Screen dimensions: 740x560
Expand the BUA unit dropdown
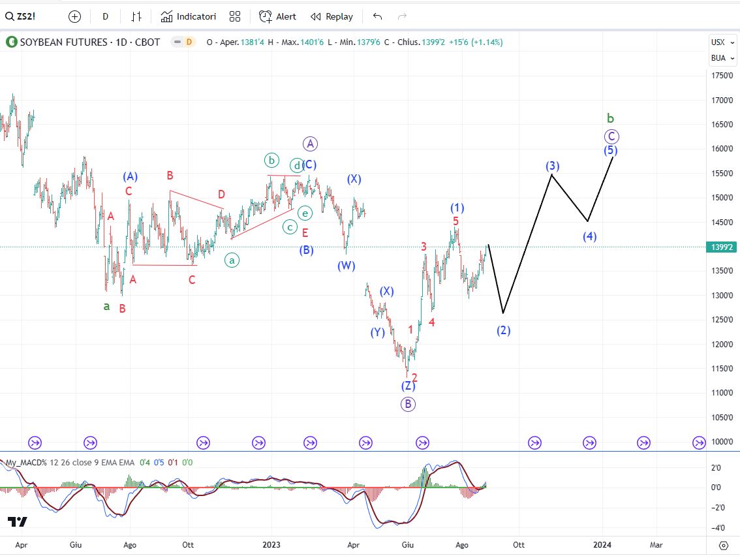718,58
